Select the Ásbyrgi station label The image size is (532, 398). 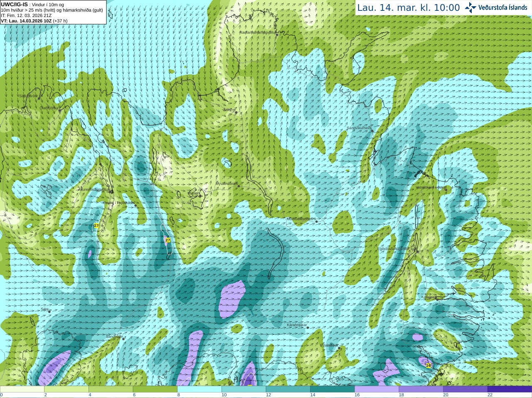[229, 110]
